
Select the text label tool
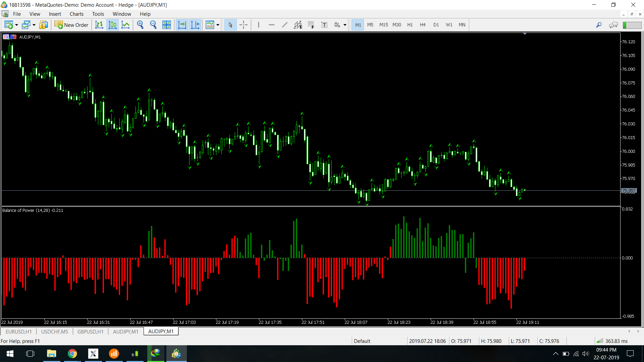pyautogui.click(x=324, y=25)
